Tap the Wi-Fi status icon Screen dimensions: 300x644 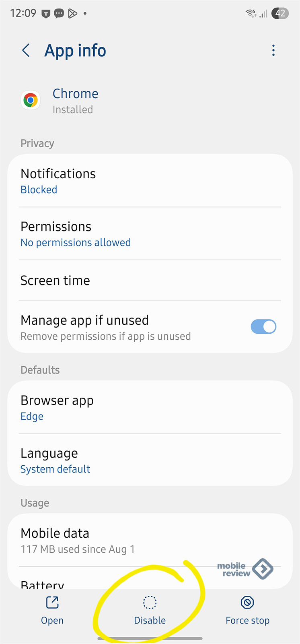click(x=251, y=14)
